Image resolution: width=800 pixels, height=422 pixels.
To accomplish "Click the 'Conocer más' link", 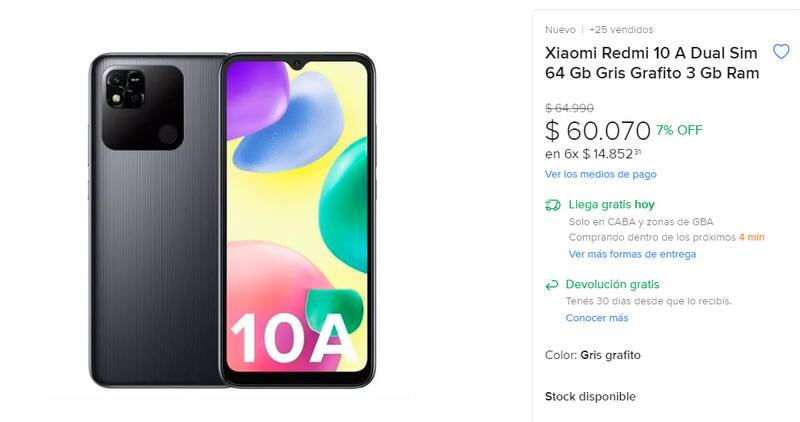I will click(x=596, y=318).
